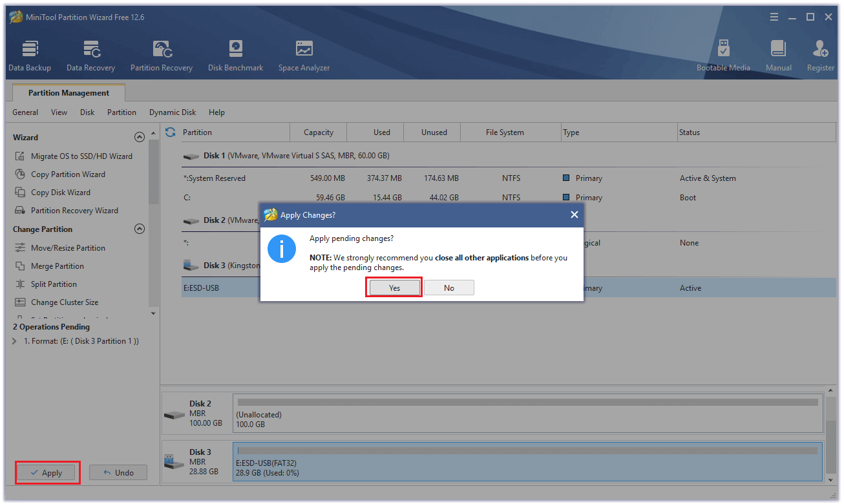844x504 pixels.
Task: Choose Split Partition
Action: [45, 284]
